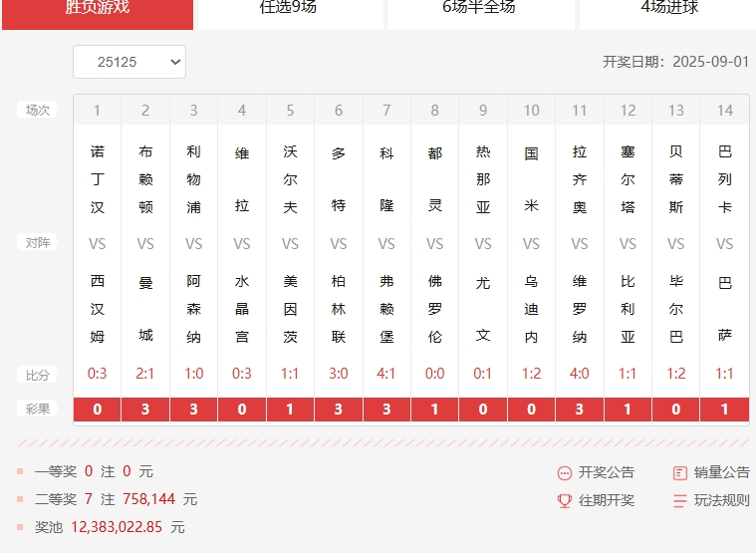
Task: Click the 2:1 score in match 2
Action: (145, 375)
